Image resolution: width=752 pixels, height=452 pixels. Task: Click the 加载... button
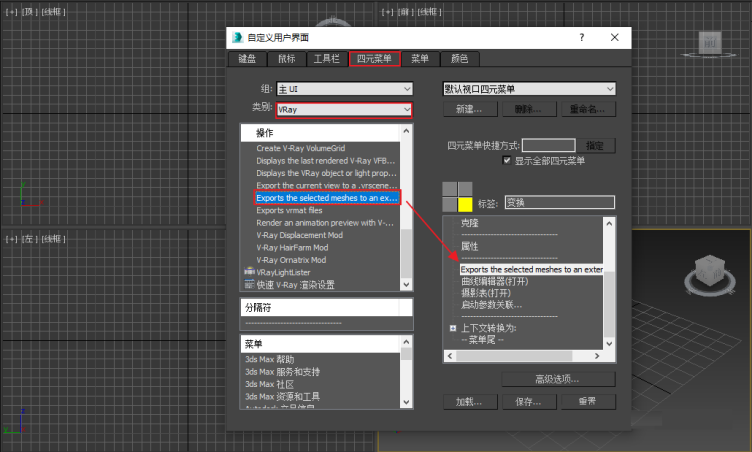[x=469, y=402]
